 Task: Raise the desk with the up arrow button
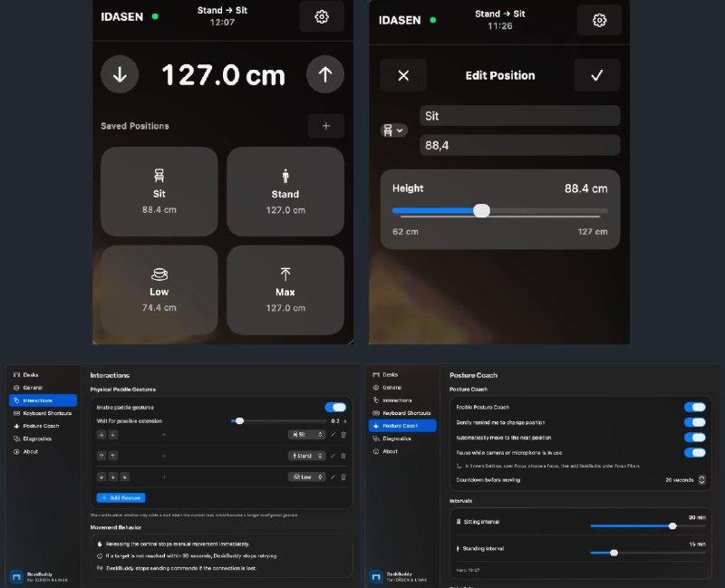[325, 74]
